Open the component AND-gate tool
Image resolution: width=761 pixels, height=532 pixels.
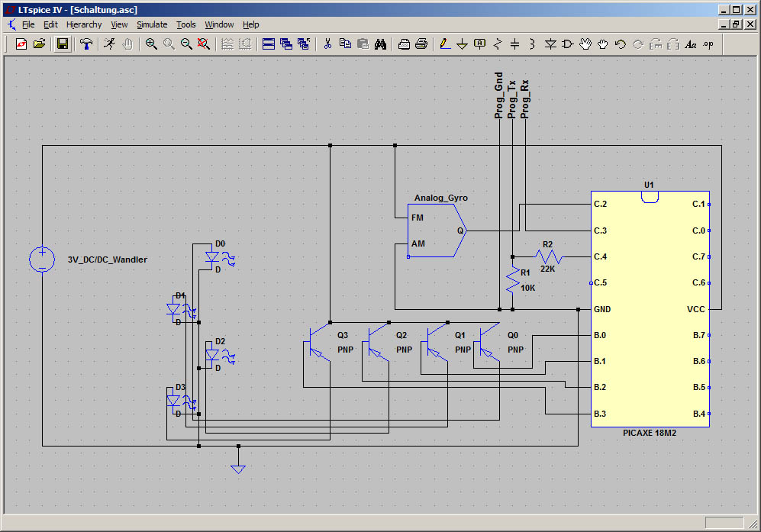tap(567, 44)
